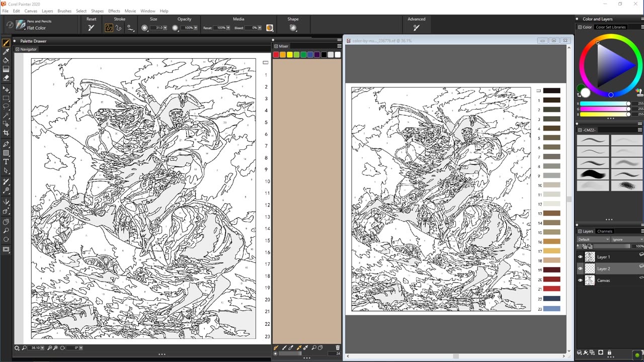Click the Lock layer icon

pyautogui.click(x=609, y=352)
